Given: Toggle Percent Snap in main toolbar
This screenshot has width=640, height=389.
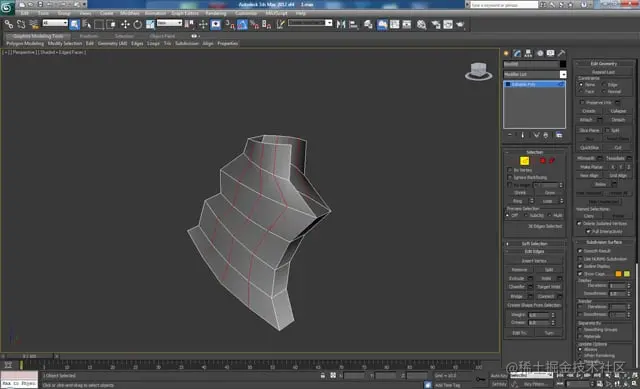Looking at the screenshot, I should (x=254, y=24).
